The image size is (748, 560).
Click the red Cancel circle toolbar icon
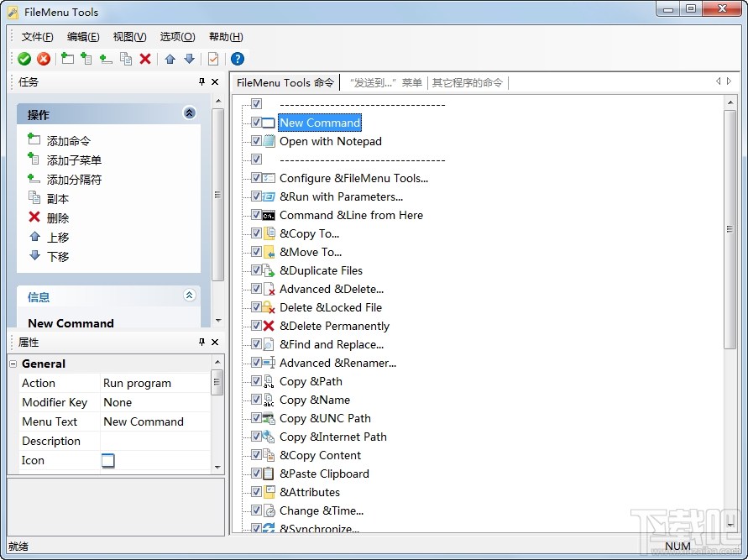44,59
